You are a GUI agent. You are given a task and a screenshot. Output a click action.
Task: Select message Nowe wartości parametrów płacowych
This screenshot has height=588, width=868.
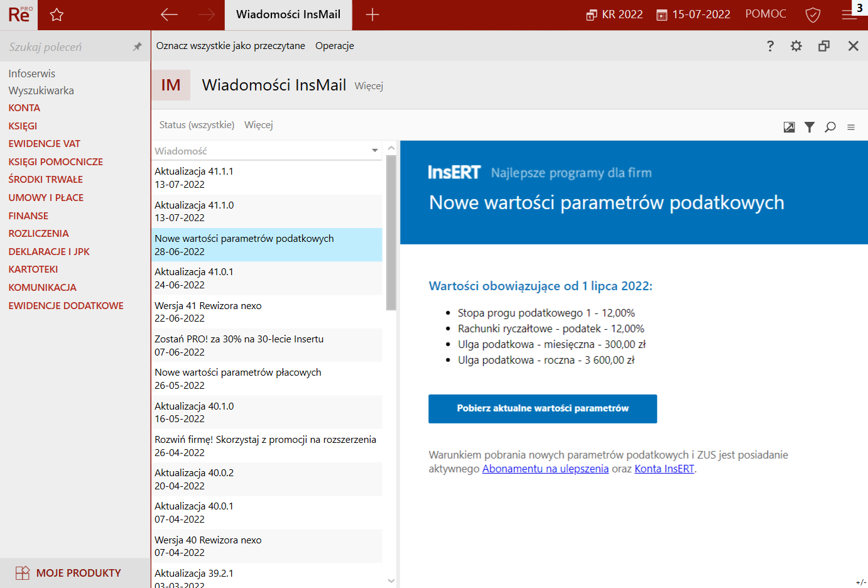coord(268,379)
